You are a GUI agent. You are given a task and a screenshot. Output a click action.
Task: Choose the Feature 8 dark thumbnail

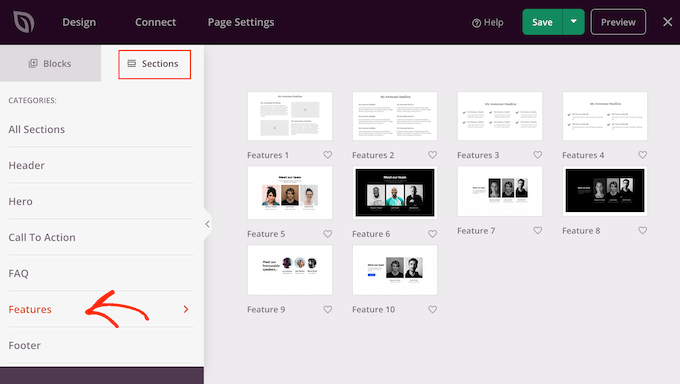point(605,191)
